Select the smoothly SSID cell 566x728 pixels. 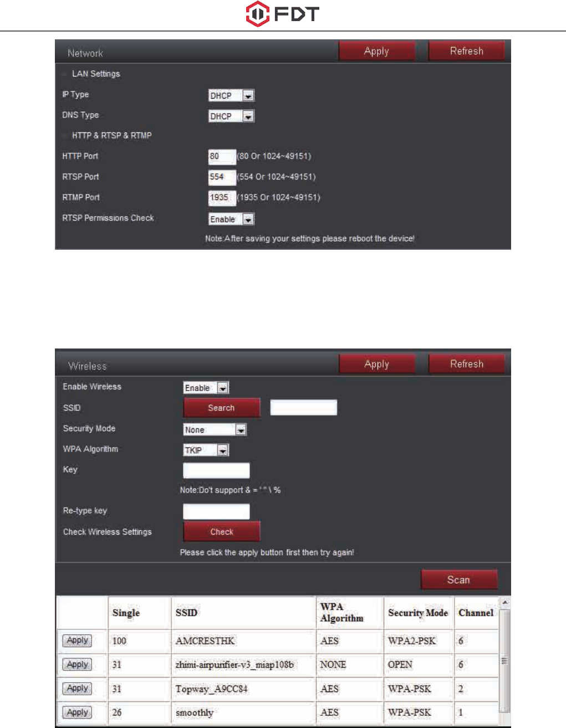coord(243,713)
